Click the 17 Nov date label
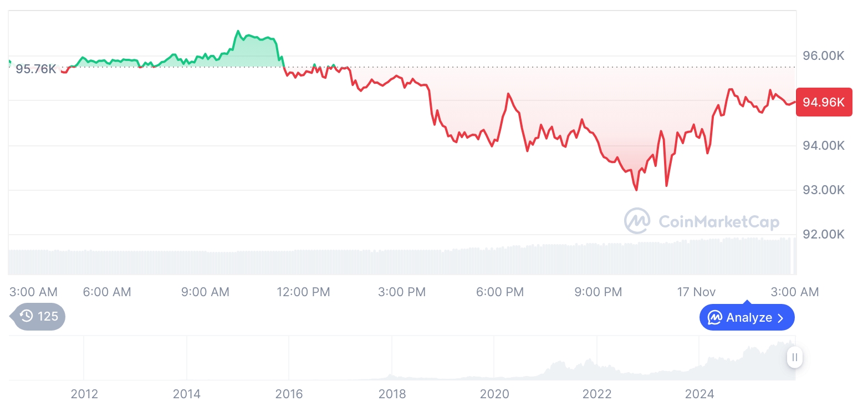Screen dimensions: 868x406 point(696,292)
